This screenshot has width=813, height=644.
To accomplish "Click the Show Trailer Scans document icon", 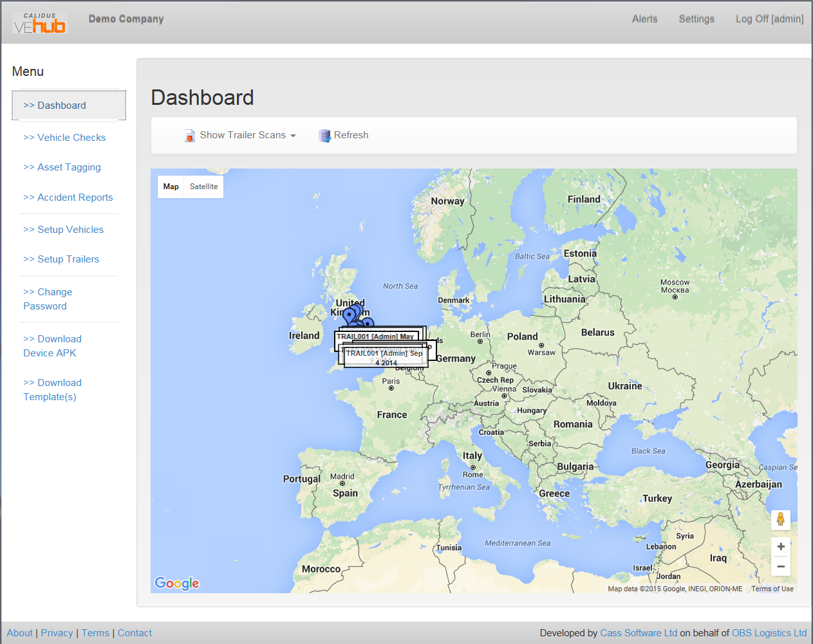I will pyautogui.click(x=190, y=136).
